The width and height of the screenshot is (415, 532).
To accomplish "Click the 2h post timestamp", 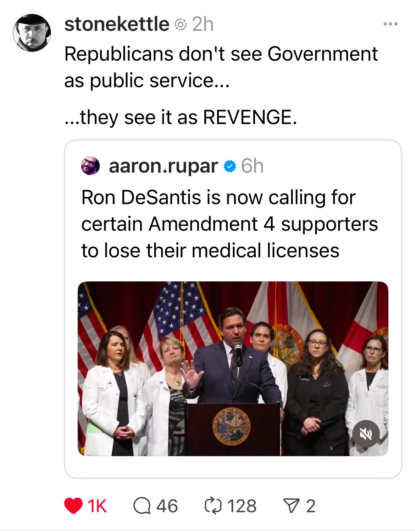I will 203,24.
